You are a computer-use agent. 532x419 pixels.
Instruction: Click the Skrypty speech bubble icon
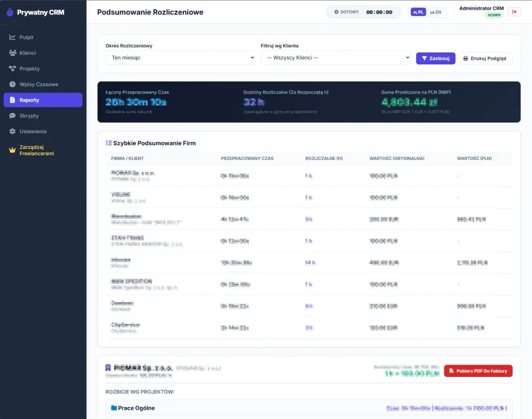[12, 116]
